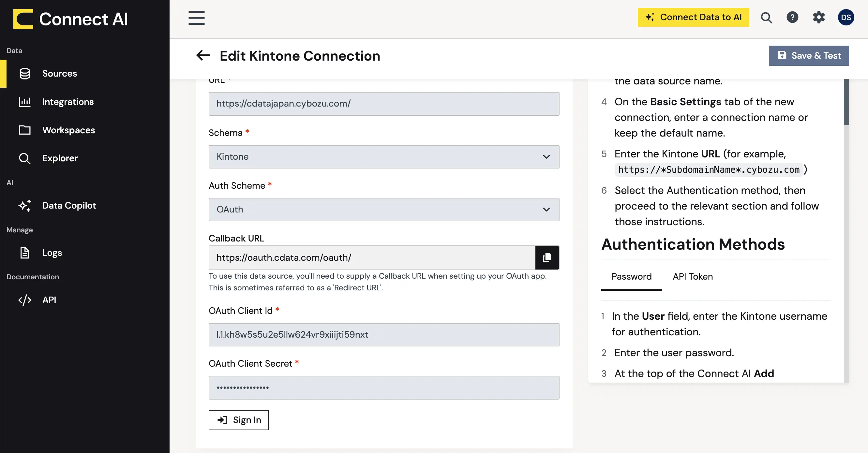Expand the Schema dropdown showing Kintone
This screenshot has width=868, height=453.
point(384,157)
